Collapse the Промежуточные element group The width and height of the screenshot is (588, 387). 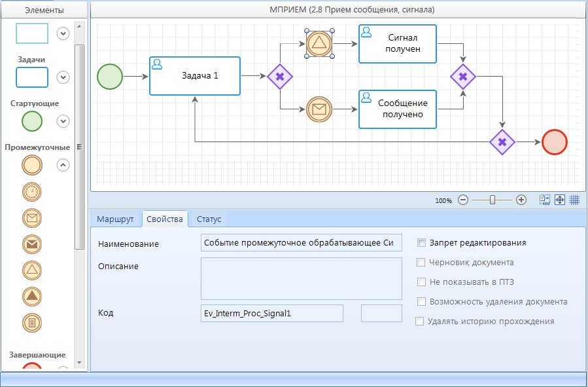pyautogui.click(x=63, y=165)
